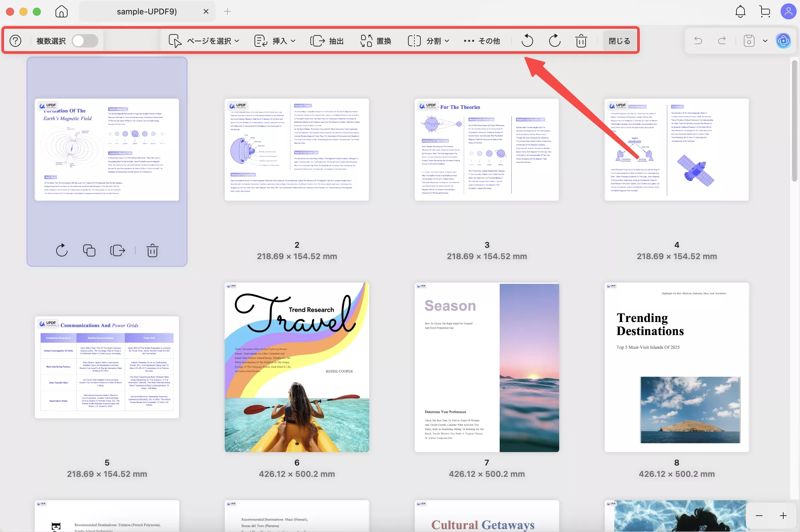Open the save options dropdown arrow
The image size is (800, 532).
pos(765,41)
